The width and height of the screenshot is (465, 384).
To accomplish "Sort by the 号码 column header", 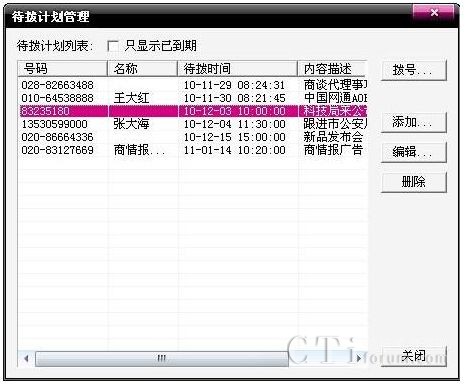I will [63, 69].
